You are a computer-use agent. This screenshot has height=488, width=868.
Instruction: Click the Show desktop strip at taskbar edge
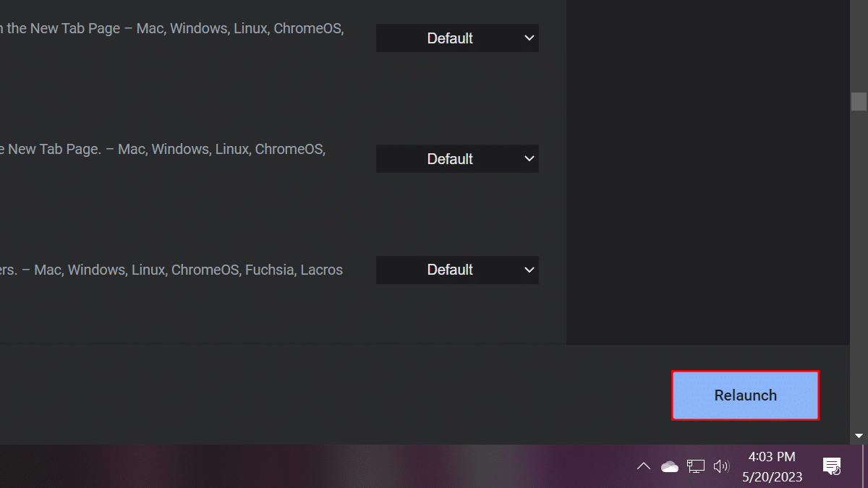865,466
